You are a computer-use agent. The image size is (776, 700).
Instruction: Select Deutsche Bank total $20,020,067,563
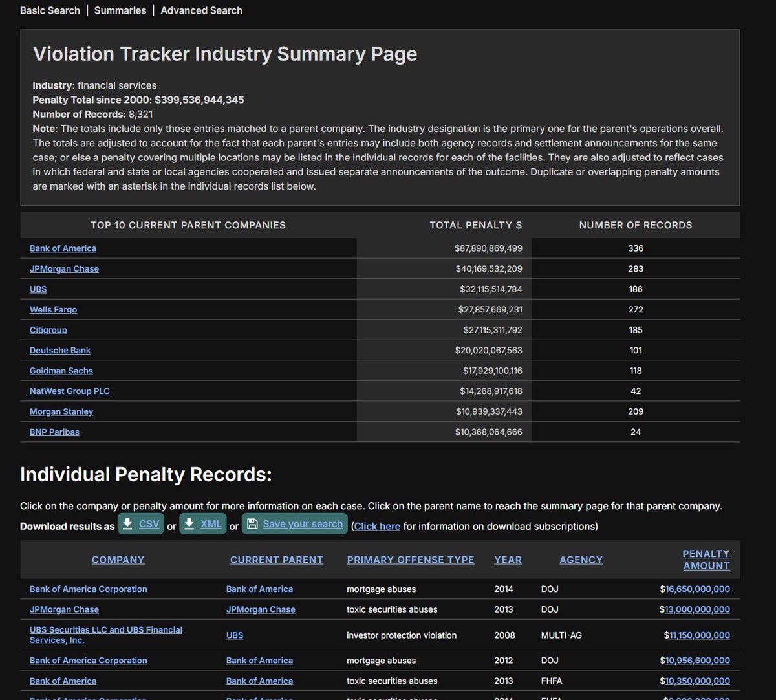488,350
